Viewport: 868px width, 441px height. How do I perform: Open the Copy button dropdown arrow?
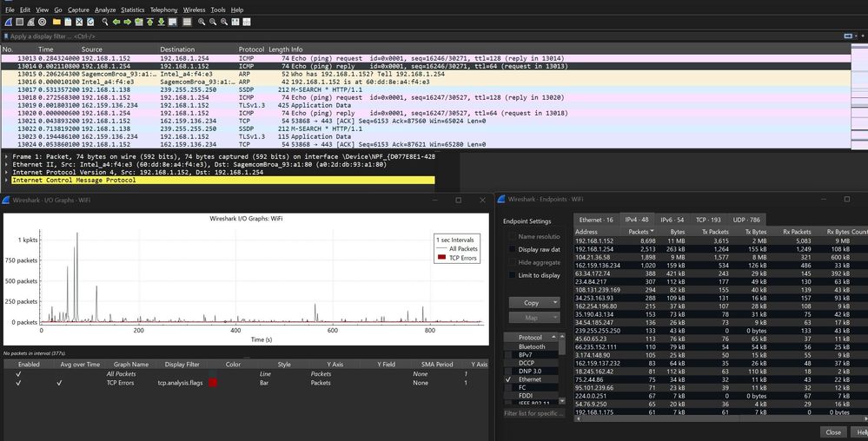pyautogui.click(x=554, y=303)
